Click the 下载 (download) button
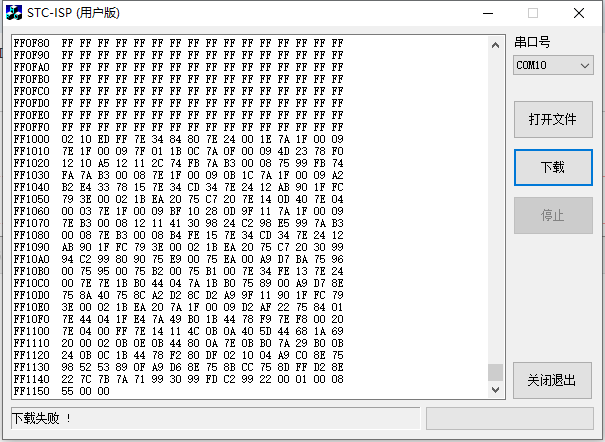The width and height of the screenshot is (605, 442). tap(553, 167)
